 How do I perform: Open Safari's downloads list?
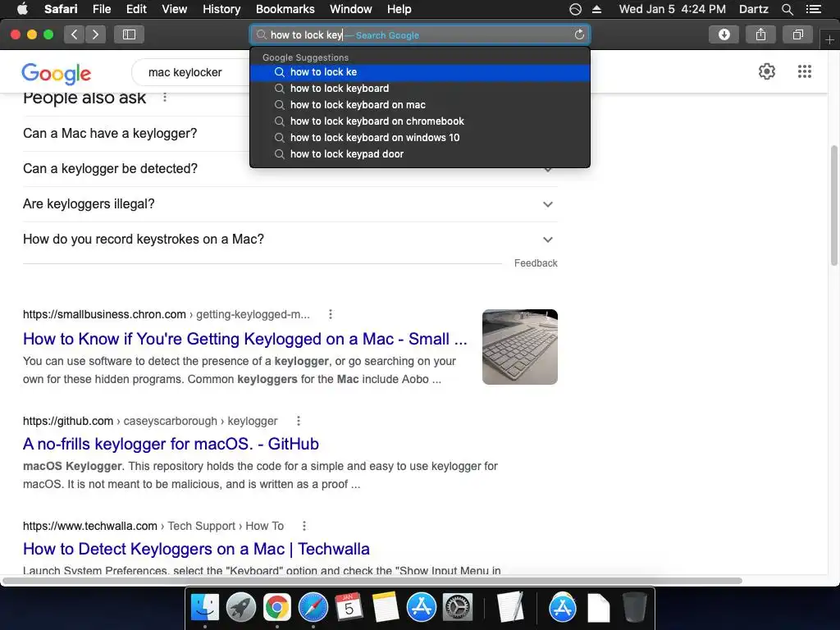coord(724,34)
